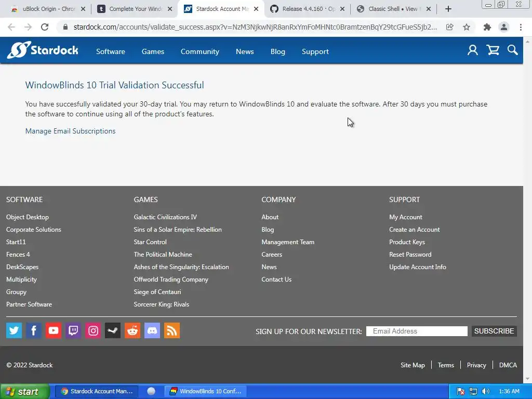Open a new browser tab with plus
This screenshot has width=532, height=399.
click(448, 9)
